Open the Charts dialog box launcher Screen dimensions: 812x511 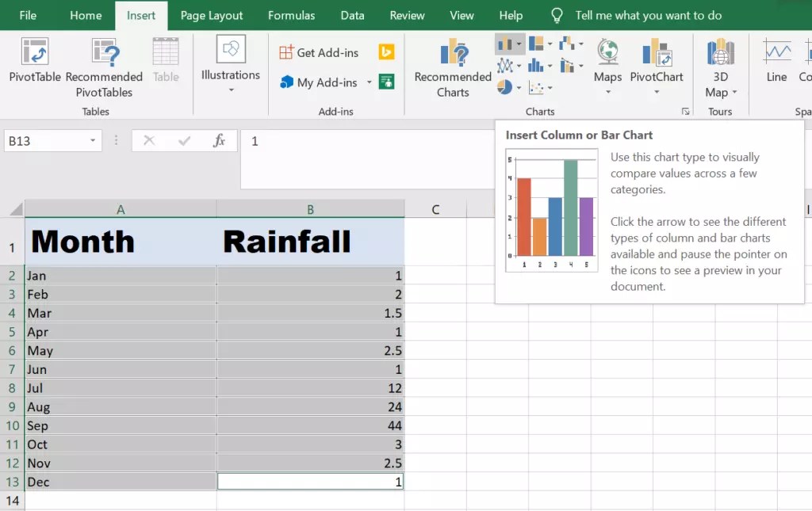click(x=685, y=112)
